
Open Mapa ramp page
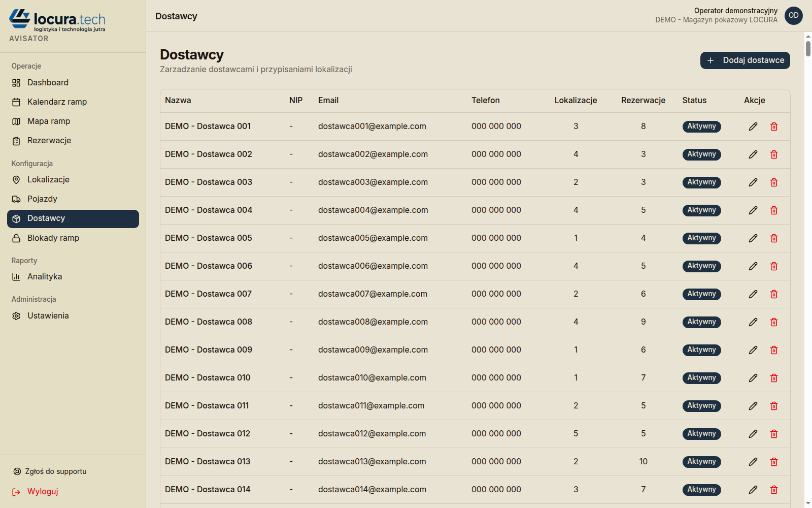[x=73, y=121]
